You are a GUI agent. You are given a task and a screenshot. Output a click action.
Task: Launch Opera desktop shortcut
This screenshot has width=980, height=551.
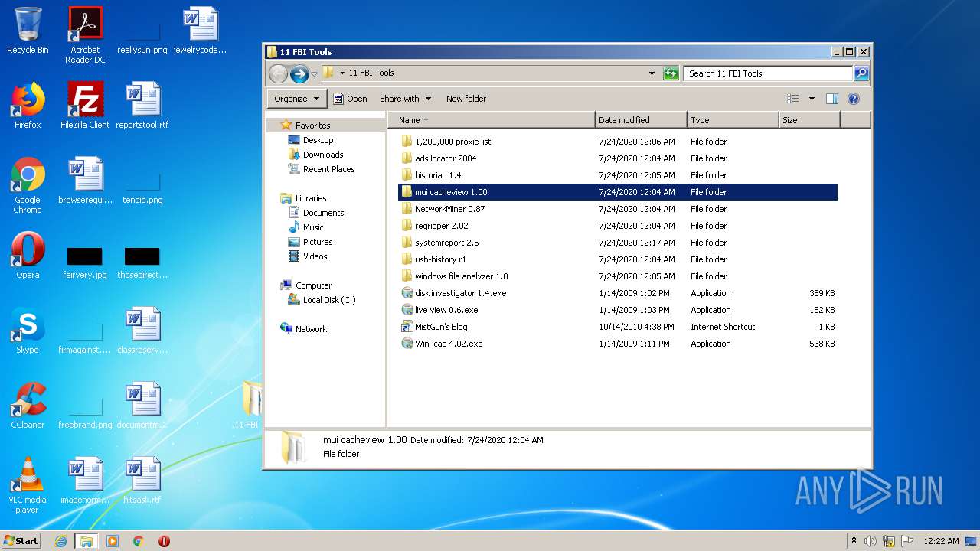[28, 256]
